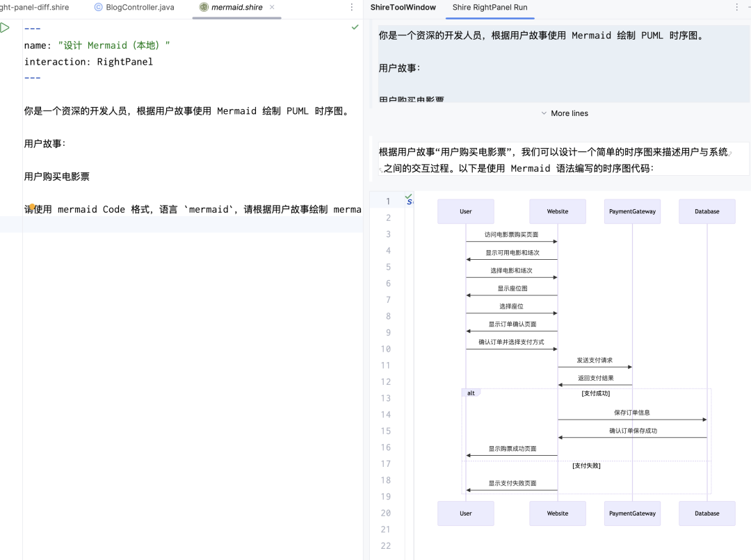Expand More lines in prompt block
The width and height of the screenshot is (751, 560).
coord(564,113)
